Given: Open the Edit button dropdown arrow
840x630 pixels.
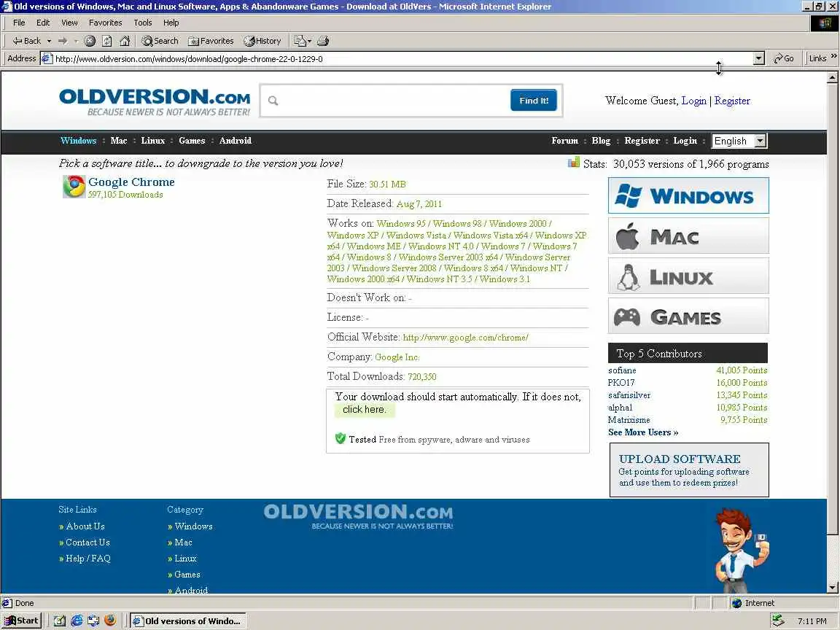Looking at the screenshot, I should click(x=310, y=41).
